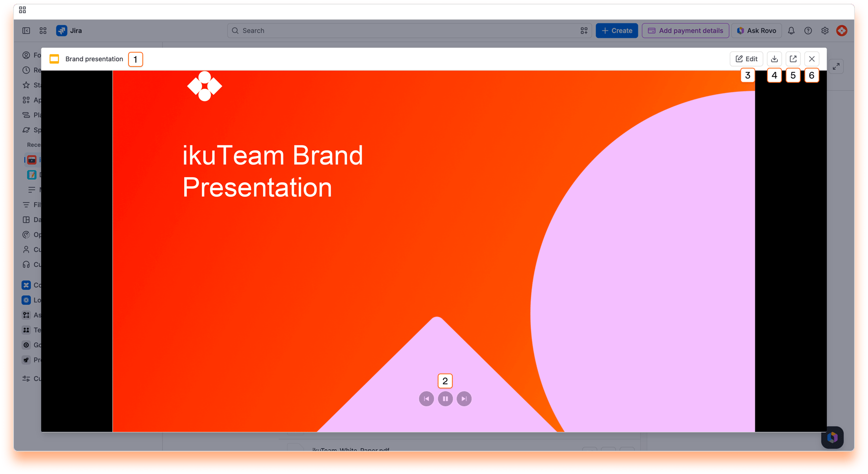Image resolution: width=868 pixels, height=474 pixels.
Task: Go to the previous slide
Action: point(427,399)
